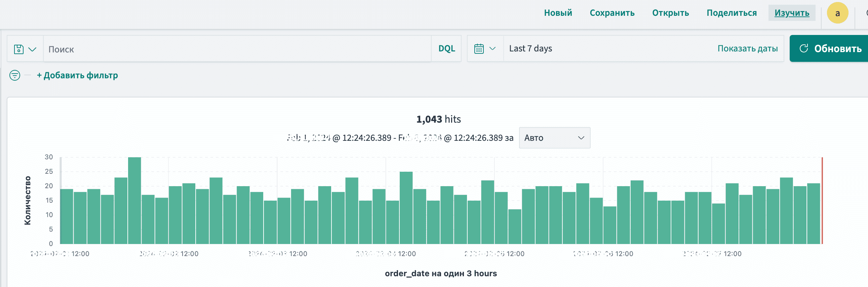Click the Last 7 days time range
This screenshot has width=868, height=287.
coord(530,48)
